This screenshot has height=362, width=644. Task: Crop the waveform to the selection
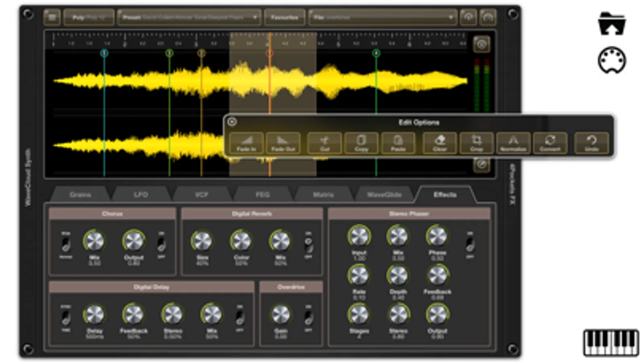(476, 143)
